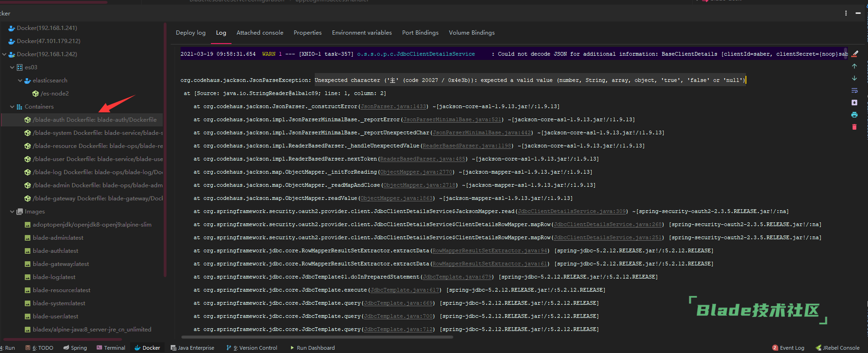868x353 pixels.
Task: Open Run Dashboard tool window
Action: click(x=312, y=348)
